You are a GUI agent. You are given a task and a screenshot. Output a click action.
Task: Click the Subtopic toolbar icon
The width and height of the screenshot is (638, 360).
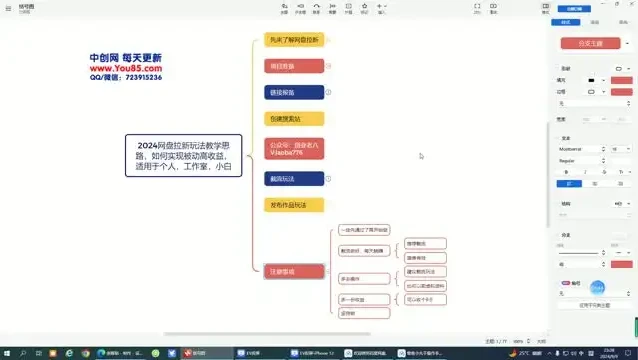tap(300, 8)
